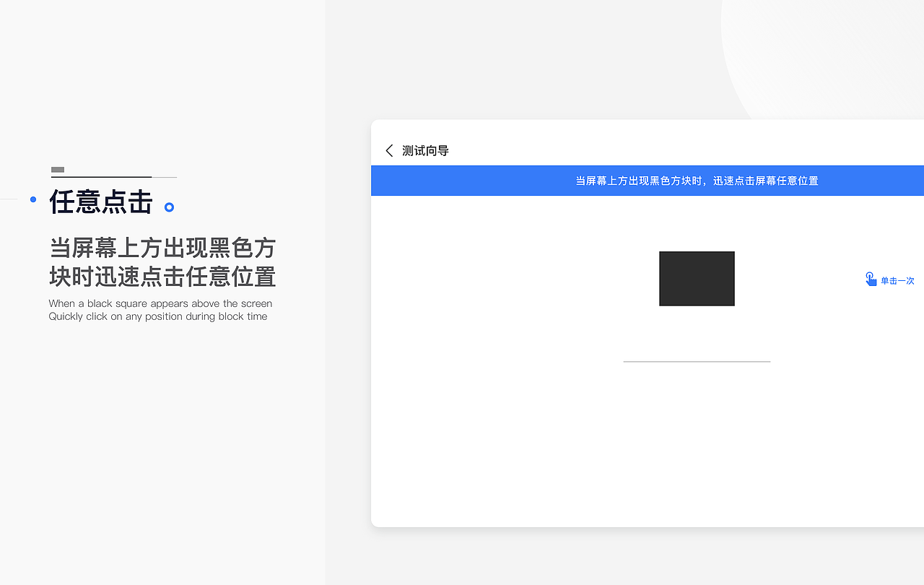Screen dimensions: 924x585
Task: Click the English description text
Action: coord(160,310)
